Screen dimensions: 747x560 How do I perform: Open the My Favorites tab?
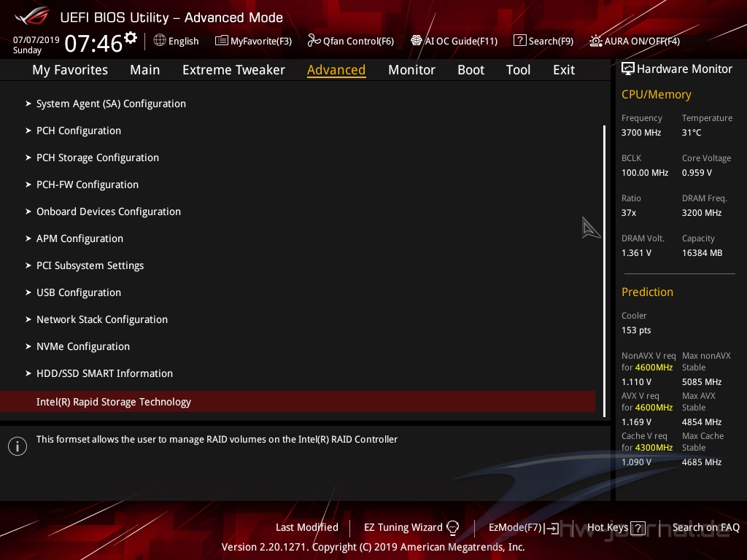click(70, 70)
